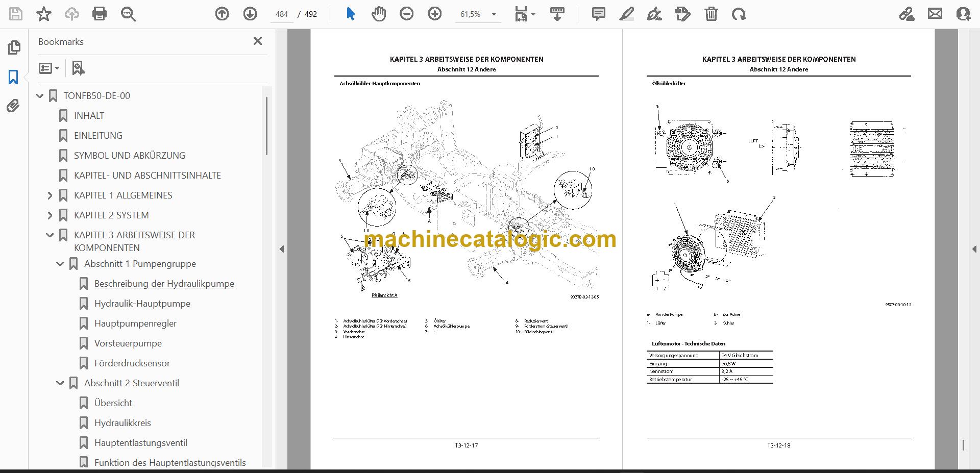Close the Bookmarks panel
980x473 pixels.
coord(258,41)
